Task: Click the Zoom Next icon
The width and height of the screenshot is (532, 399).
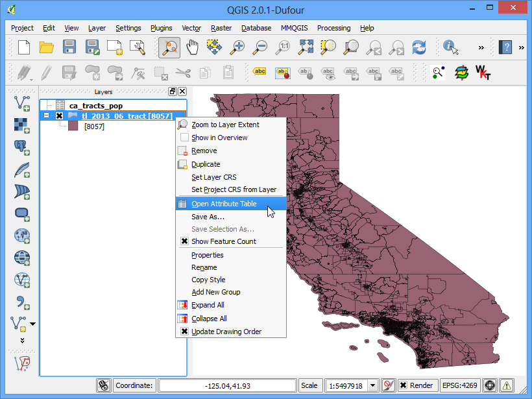Action: point(396,48)
